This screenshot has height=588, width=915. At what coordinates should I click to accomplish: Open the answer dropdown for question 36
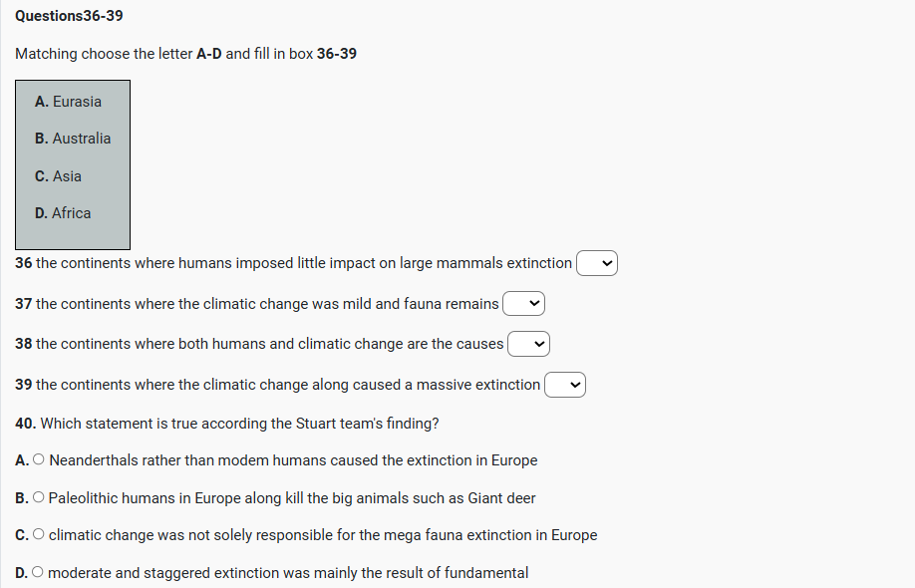tap(597, 264)
